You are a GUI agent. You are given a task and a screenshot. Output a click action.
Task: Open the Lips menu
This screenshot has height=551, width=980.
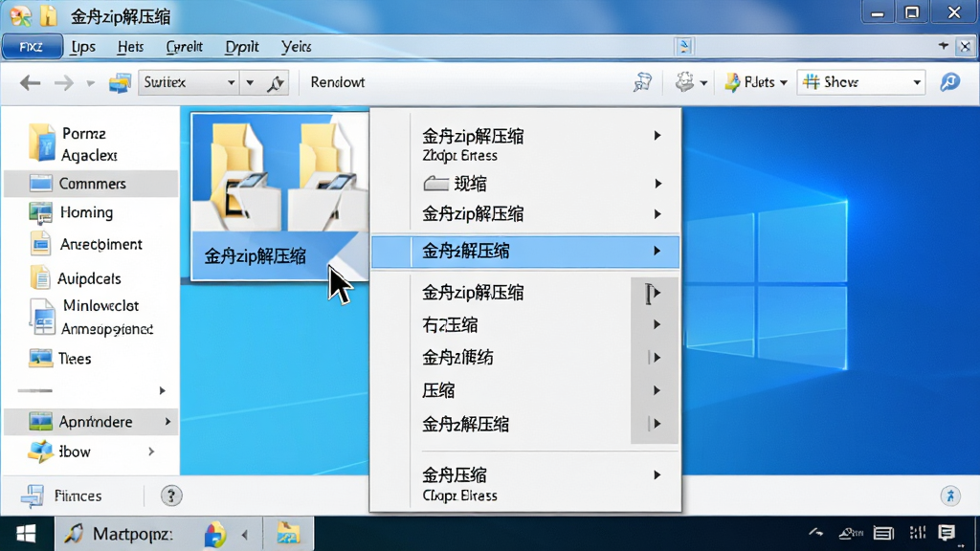point(82,47)
